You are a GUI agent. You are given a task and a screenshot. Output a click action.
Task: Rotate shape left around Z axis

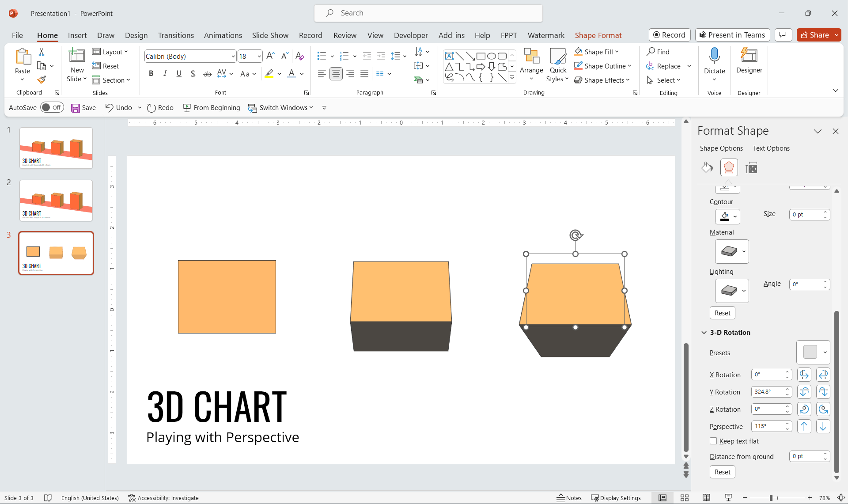tap(804, 409)
